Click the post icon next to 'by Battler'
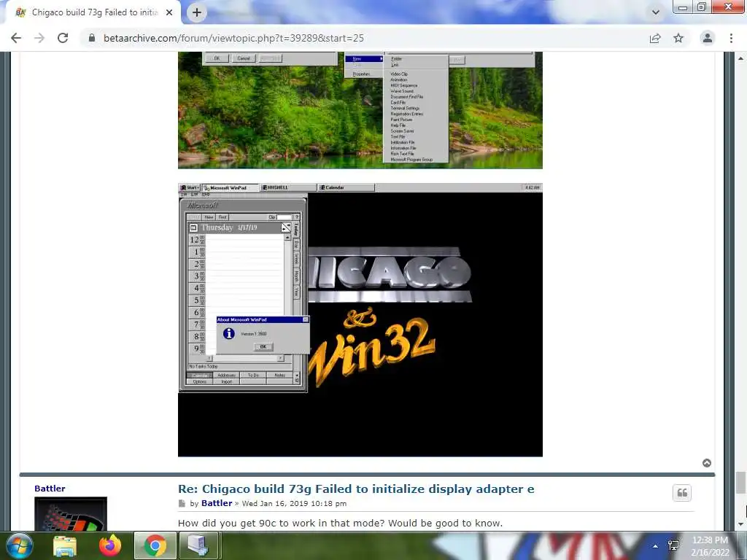This screenshot has width=747, height=560. 182,503
